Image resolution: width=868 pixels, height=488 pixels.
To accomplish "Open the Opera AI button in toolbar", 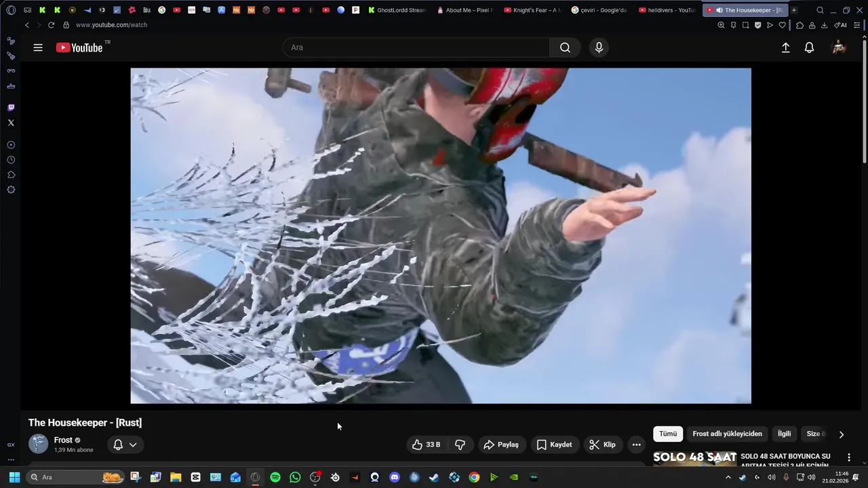I will [840, 25].
